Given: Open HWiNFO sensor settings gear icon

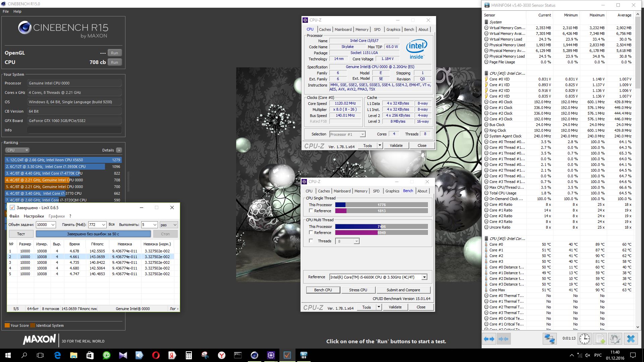Looking at the screenshot, I should [x=615, y=339].
